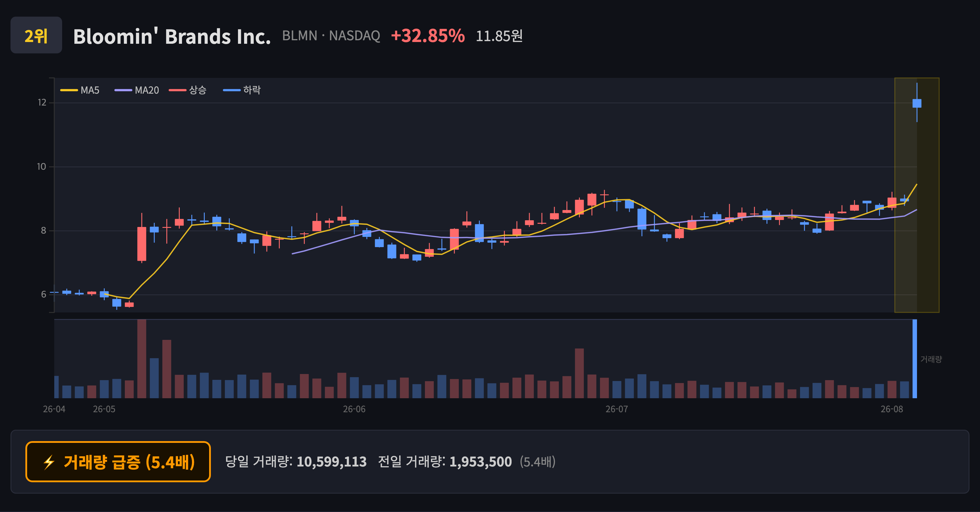The image size is (980, 512).
Task: Toggle the 하락 legend entry
Action: click(242, 90)
